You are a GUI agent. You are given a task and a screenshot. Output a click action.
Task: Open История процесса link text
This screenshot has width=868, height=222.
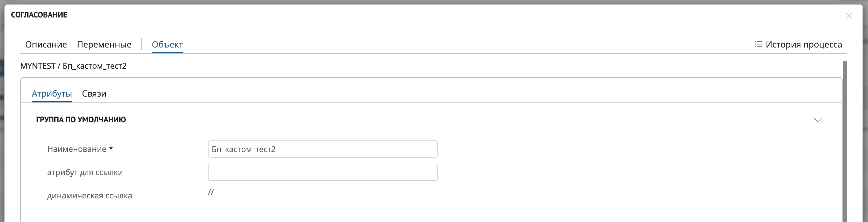804,44
